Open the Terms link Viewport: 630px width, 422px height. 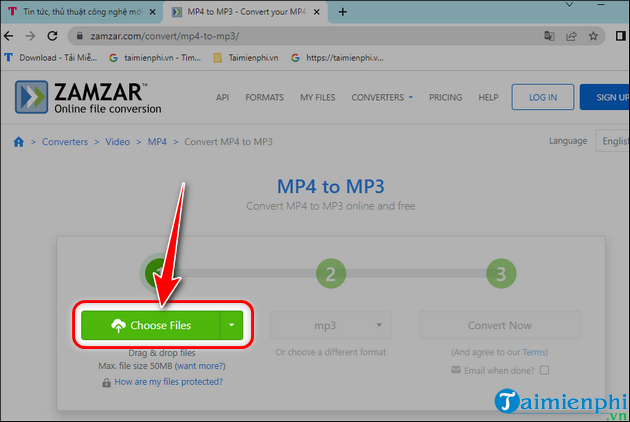(534, 352)
